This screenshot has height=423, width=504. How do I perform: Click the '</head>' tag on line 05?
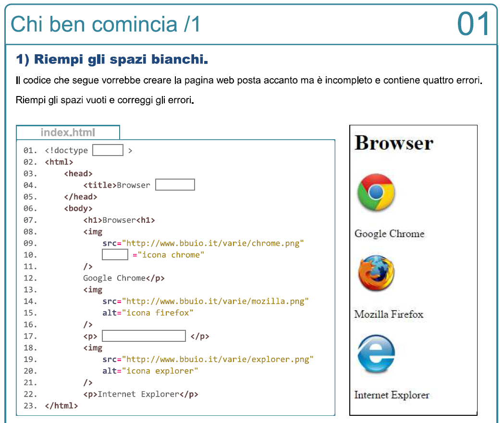point(81,196)
